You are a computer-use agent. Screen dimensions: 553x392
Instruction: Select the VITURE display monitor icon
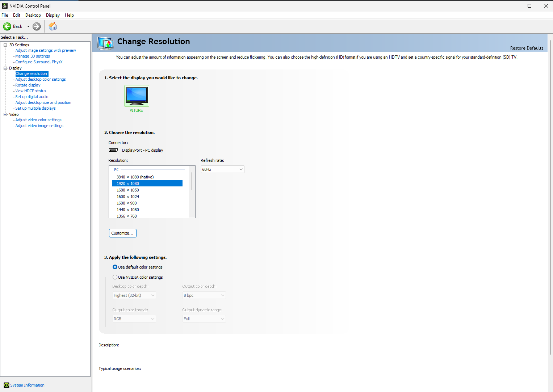point(137,96)
